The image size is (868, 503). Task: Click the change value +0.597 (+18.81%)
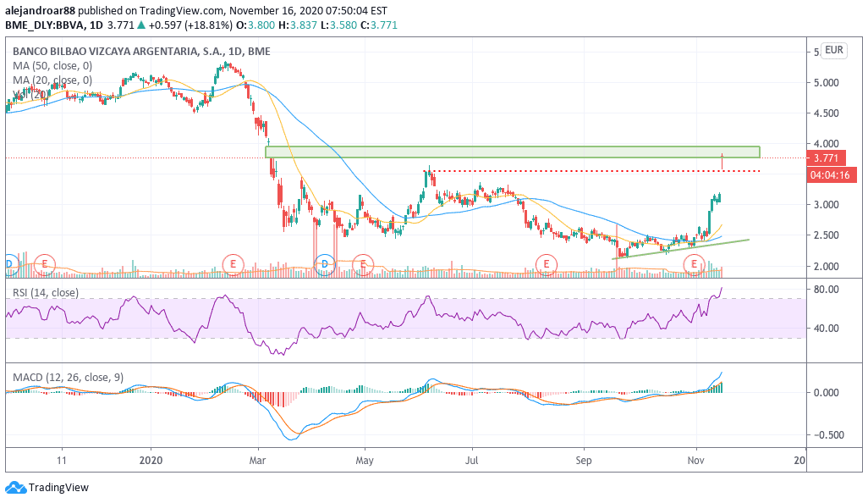point(190,25)
